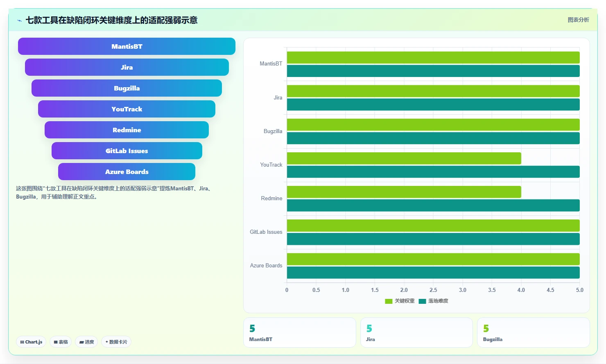Click the MantisBT light green bar
Image resolution: width=606 pixels, height=364 pixels.
pyautogui.click(x=433, y=57)
